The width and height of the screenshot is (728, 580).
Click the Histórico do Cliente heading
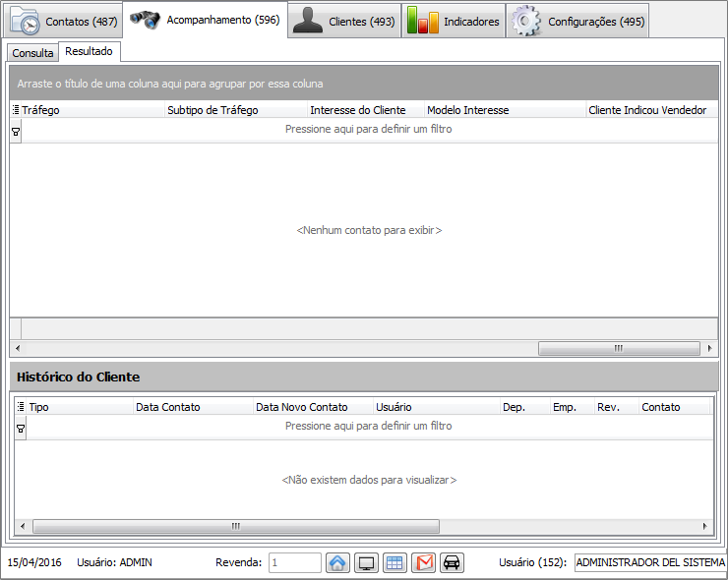[78, 377]
